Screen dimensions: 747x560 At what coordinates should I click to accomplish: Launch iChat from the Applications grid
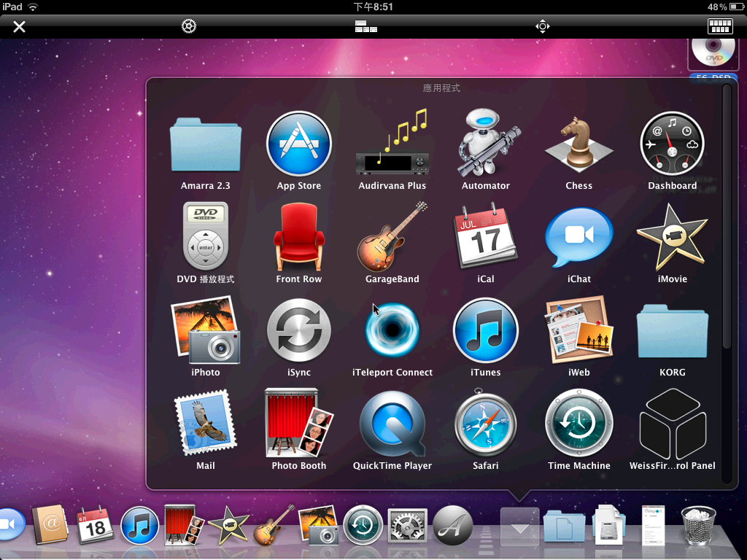[x=578, y=237]
